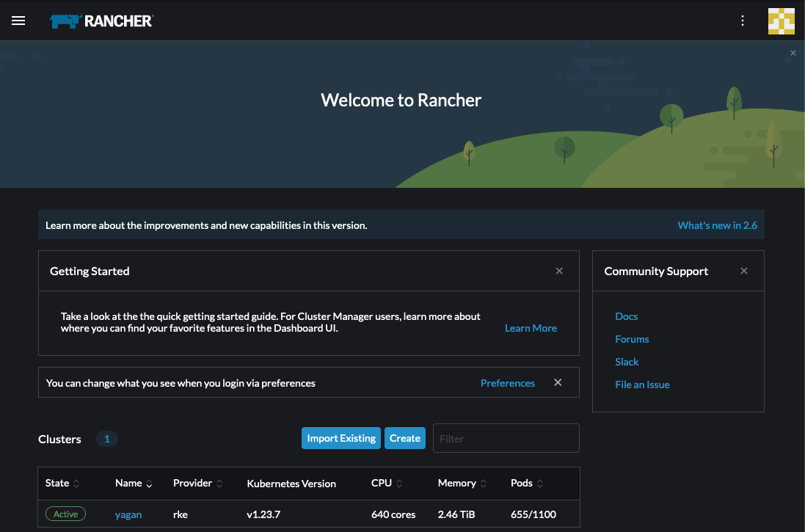Open the user avatar menu
Viewport: 805px width, 532px height.
coord(781,21)
